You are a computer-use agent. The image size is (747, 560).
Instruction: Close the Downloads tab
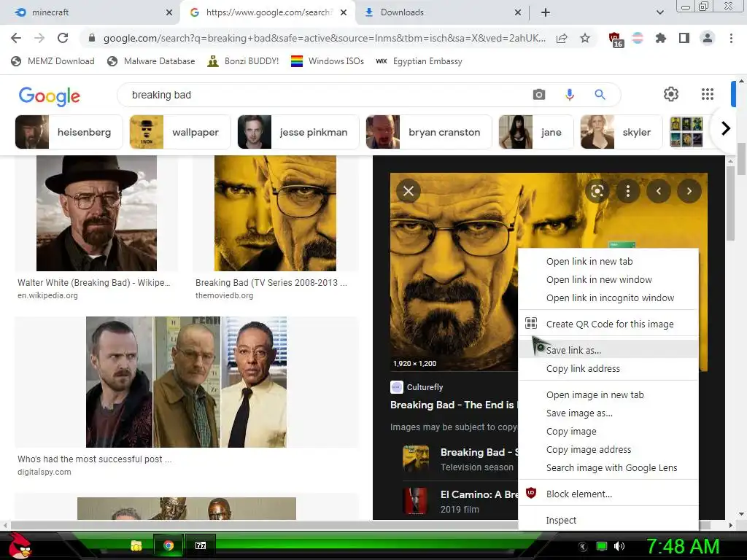(518, 12)
